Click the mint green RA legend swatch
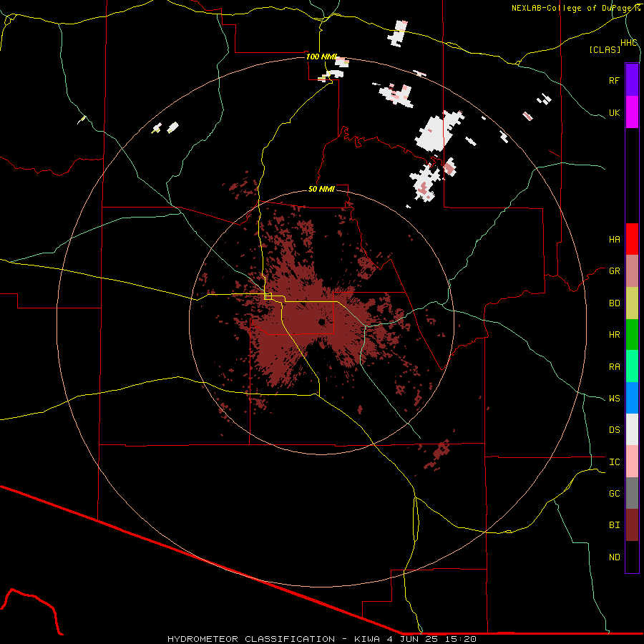Screen dimensions: 644x644 point(632,366)
